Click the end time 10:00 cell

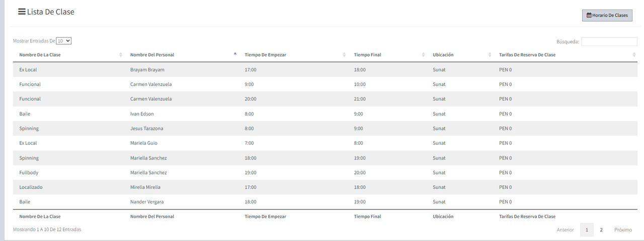[360, 84]
